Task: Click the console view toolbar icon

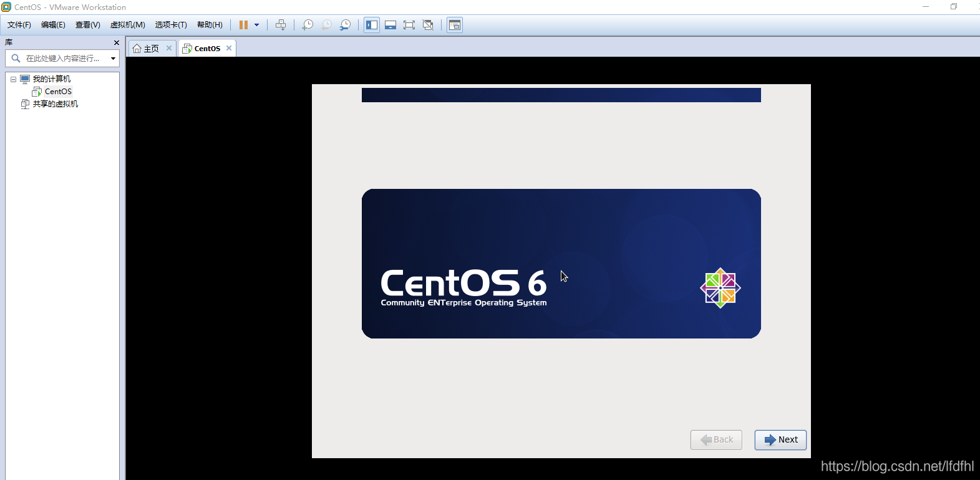Action: [x=455, y=25]
